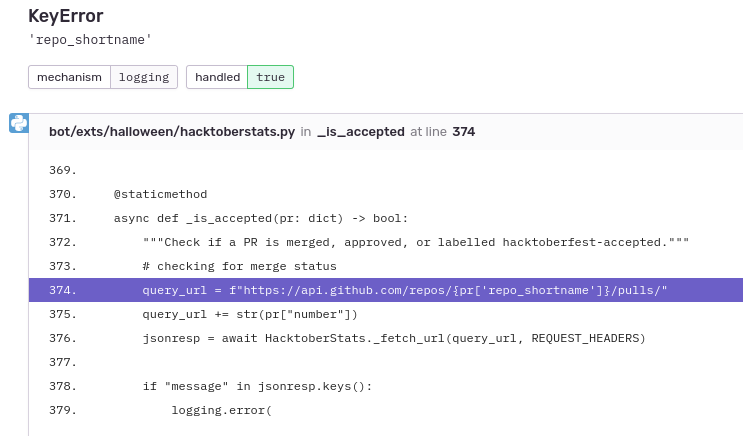Viewport: 743px width, 436px height.
Task: Click the _is_accepted function name
Action: [361, 131]
